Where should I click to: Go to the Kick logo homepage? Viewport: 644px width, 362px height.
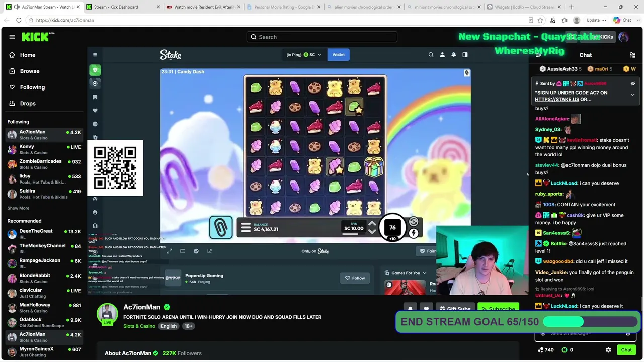coord(38,37)
